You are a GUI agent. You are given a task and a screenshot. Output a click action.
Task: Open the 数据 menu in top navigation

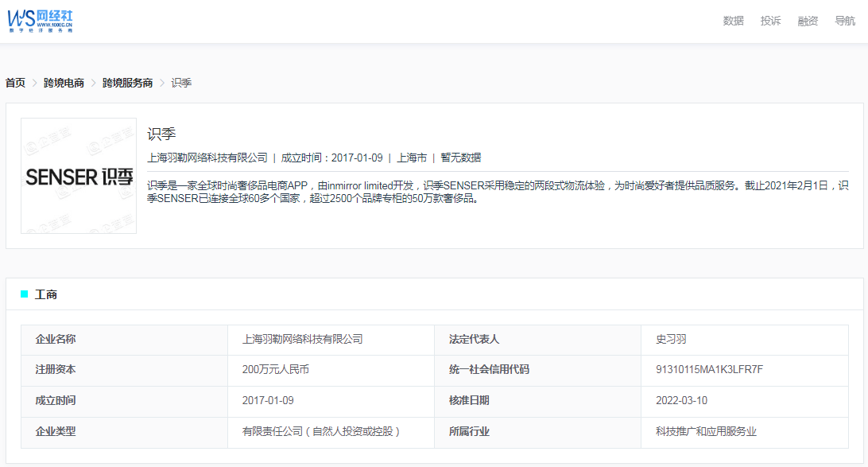pyautogui.click(x=733, y=21)
